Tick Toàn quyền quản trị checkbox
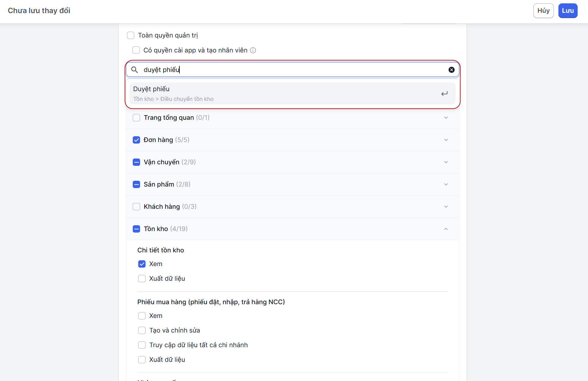 (131, 35)
